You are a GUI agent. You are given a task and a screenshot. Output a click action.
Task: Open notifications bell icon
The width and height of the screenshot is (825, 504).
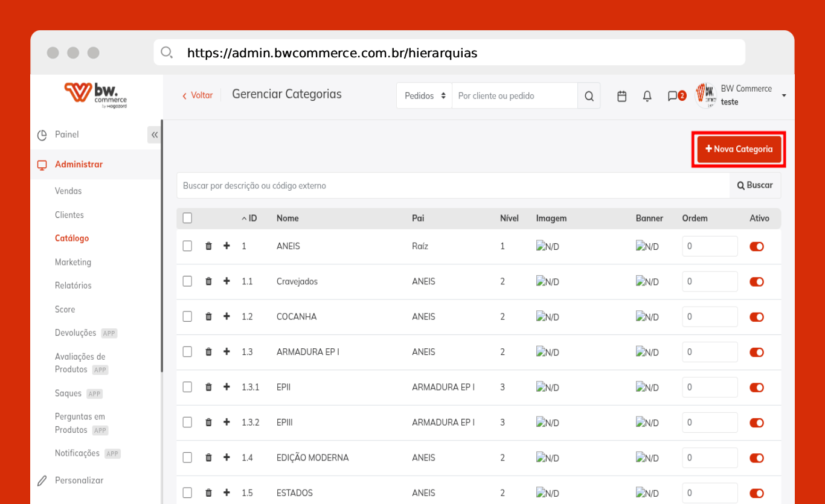(647, 96)
